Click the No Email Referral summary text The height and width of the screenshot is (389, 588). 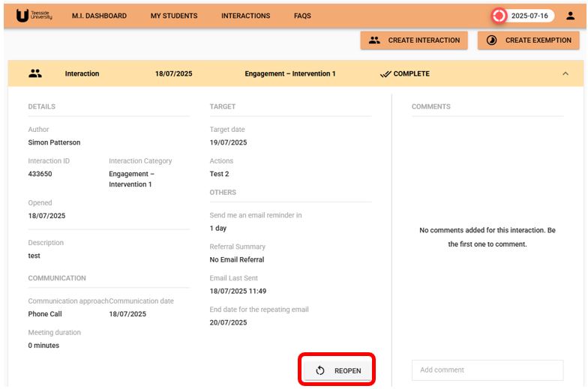tap(237, 259)
